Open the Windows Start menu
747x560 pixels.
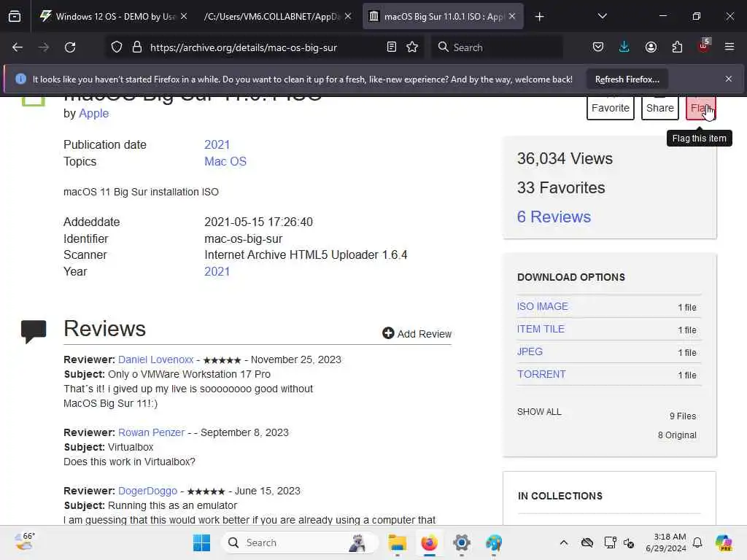[201, 542]
